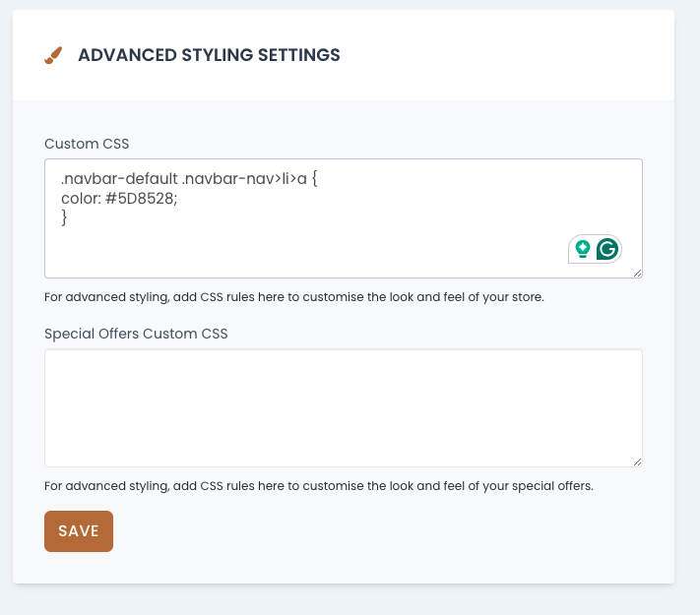The image size is (700, 615).
Task: Click the Special Offers Custom CSS label
Action: [x=136, y=334]
